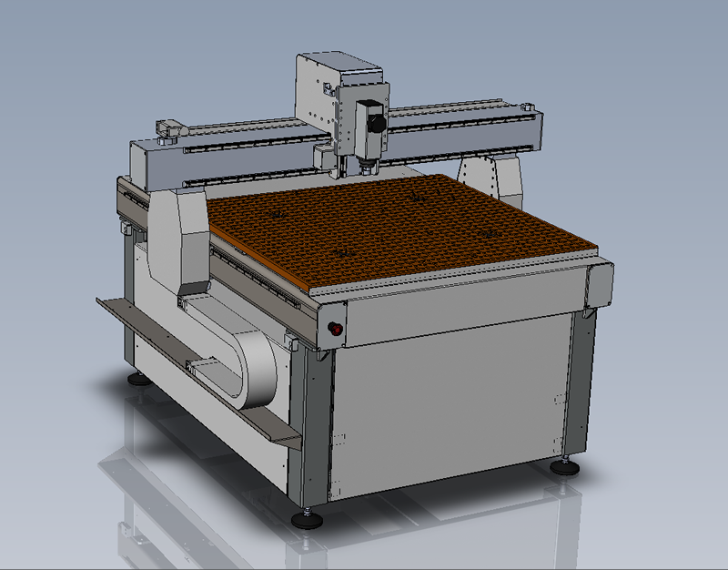The width and height of the screenshot is (728, 570).
Task: Select the front-left leveling foot
Action: tap(308, 518)
